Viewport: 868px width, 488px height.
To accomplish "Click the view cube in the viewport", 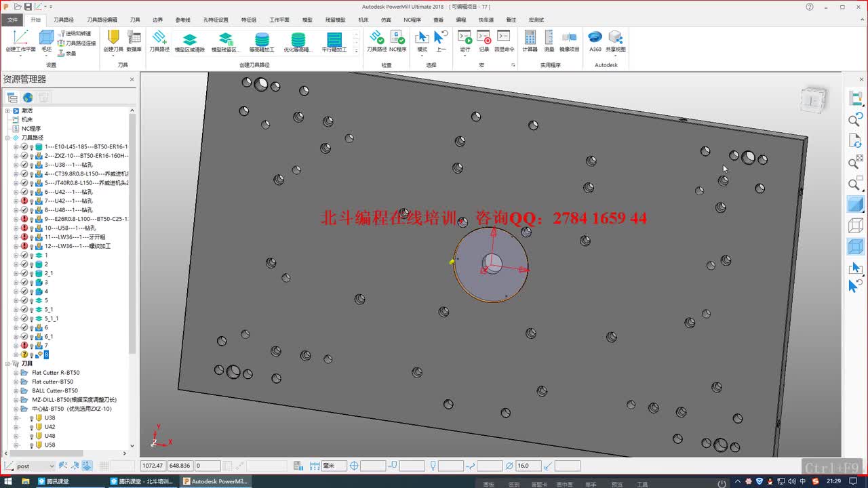I will click(813, 100).
